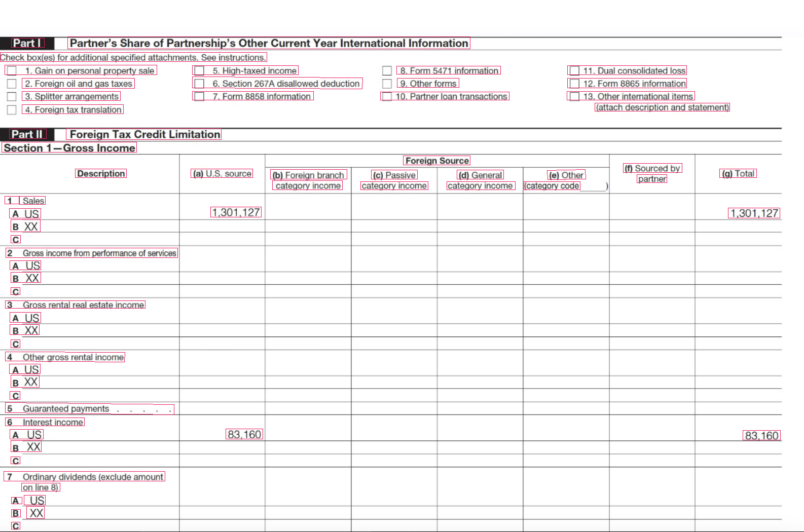
Task: Click the Part II label
Action: pos(28,134)
